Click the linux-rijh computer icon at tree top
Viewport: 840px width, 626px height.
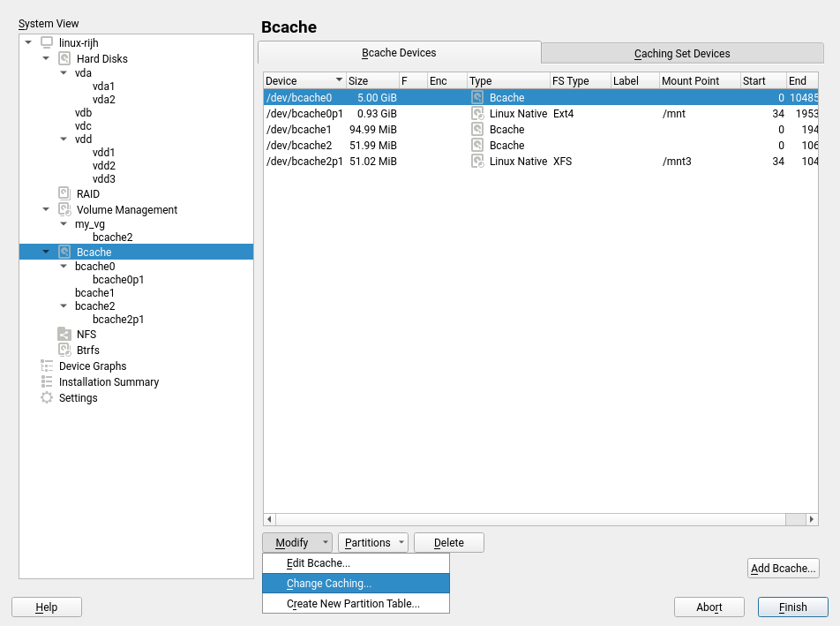pyautogui.click(x=46, y=41)
